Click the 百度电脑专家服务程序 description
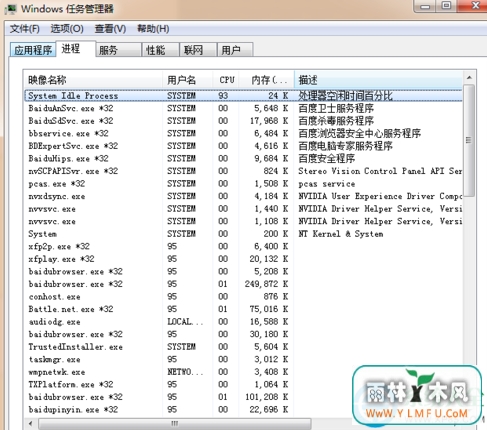487x430 pixels. 345,146
